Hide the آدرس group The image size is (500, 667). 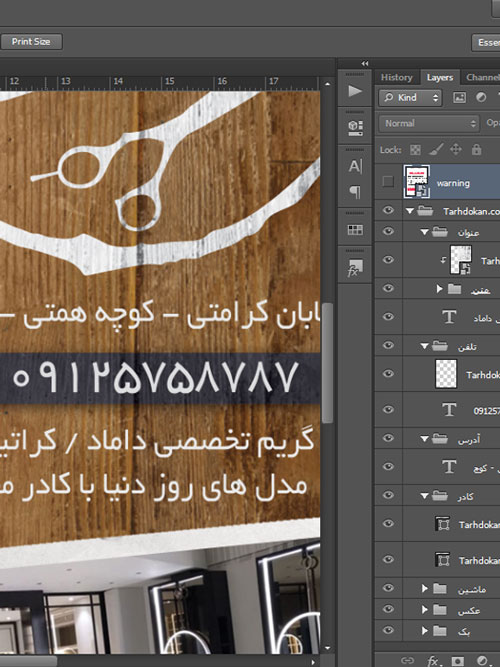388,438
